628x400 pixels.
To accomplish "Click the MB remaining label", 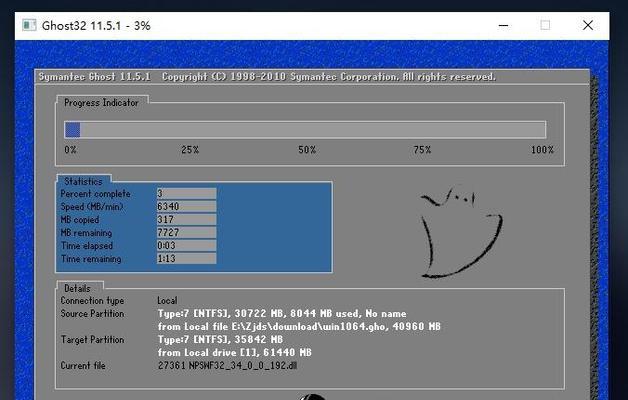I will point(86,233).
